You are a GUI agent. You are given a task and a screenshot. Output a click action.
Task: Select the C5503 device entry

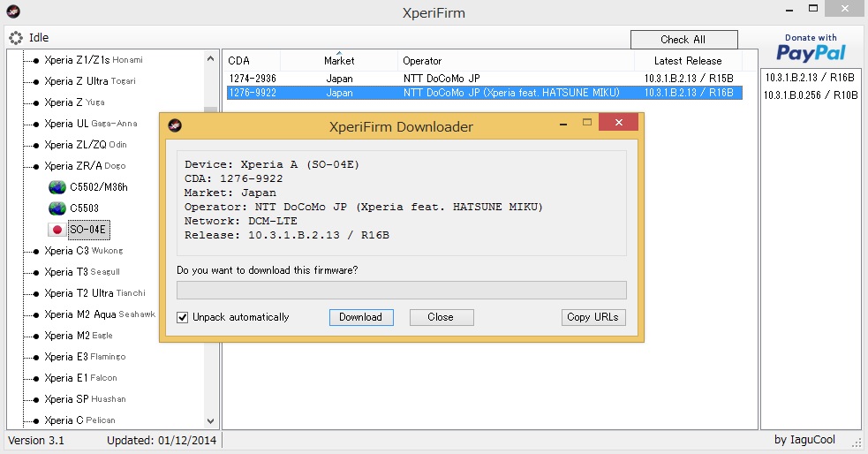pyautogui.click(x=84, y=208)
